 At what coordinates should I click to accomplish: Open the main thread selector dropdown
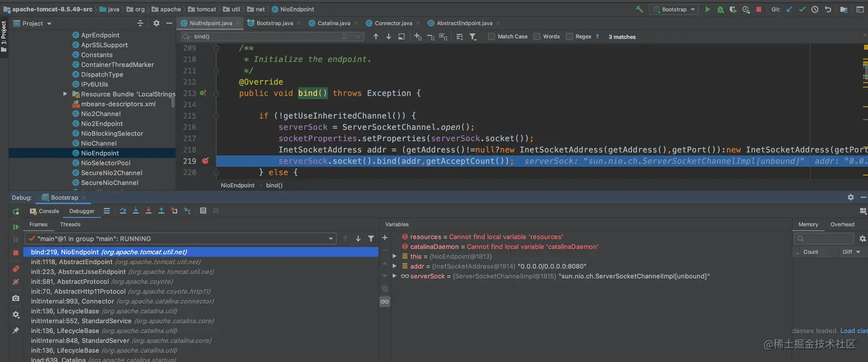(x=331, y=239)
